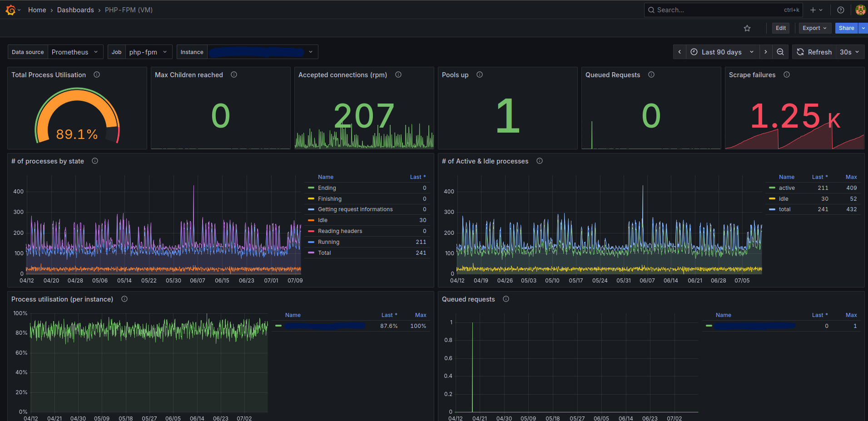The height and width of the screenshot is (421, 868).
Task: Shift time range backward with left arrow
Action: [680, 52]
